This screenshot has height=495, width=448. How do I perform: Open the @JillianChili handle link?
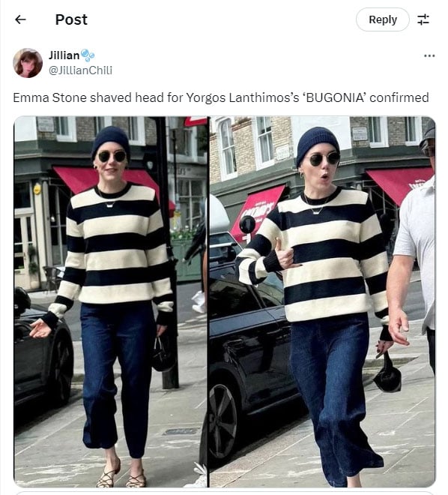[x=80, y=70]
